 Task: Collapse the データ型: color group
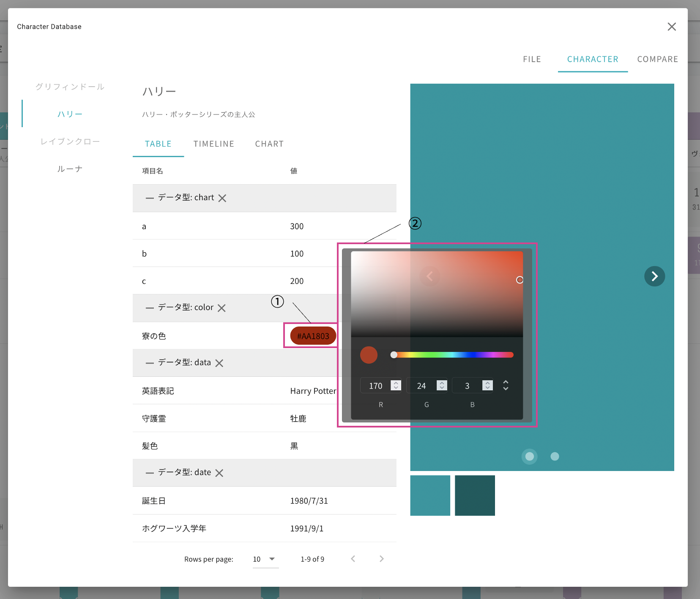click(x=150, y=308)
